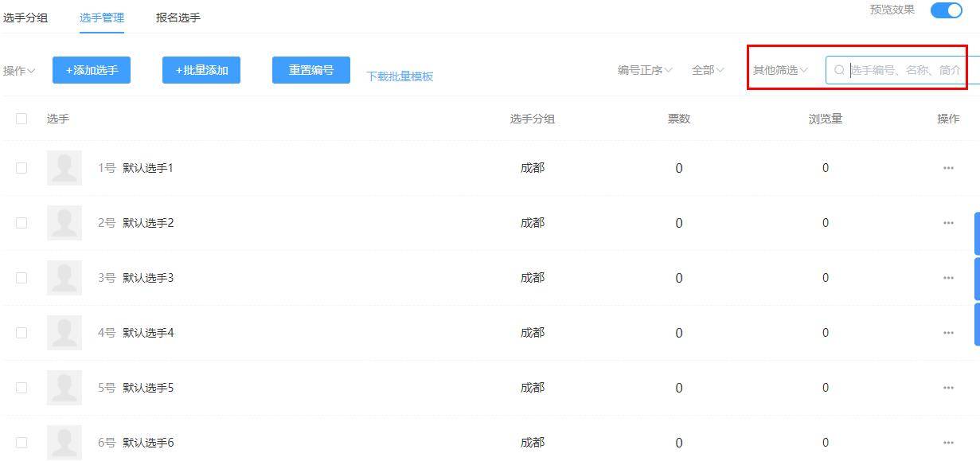This screenshot has height=461, width=980.
Task: Click the 选手 column header
Action: 58,119
